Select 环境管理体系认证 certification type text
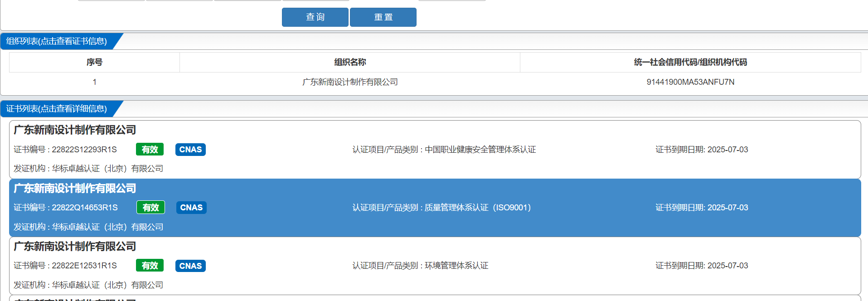Viewport: 868px width, 301px height. click(456, 266)
